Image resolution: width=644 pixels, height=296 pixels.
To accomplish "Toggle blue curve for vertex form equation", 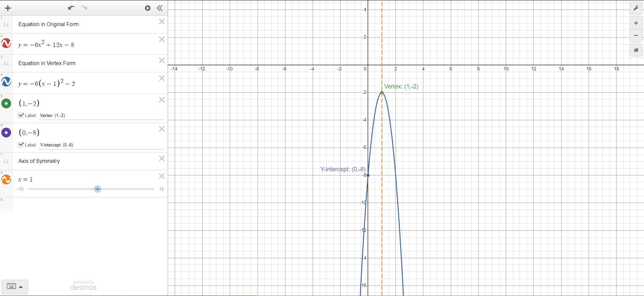I will 6,82.
